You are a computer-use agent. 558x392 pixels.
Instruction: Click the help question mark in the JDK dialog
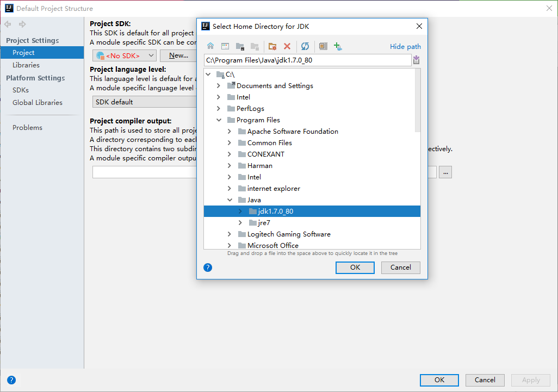208,267
